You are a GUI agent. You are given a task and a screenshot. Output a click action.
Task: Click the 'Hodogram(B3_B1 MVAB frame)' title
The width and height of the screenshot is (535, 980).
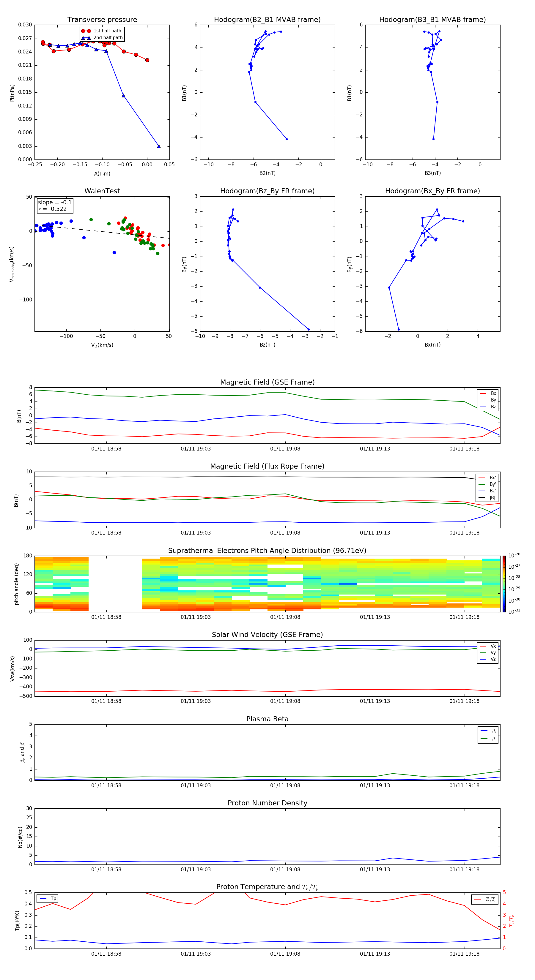pyautogui.click(x=432, y=20)
